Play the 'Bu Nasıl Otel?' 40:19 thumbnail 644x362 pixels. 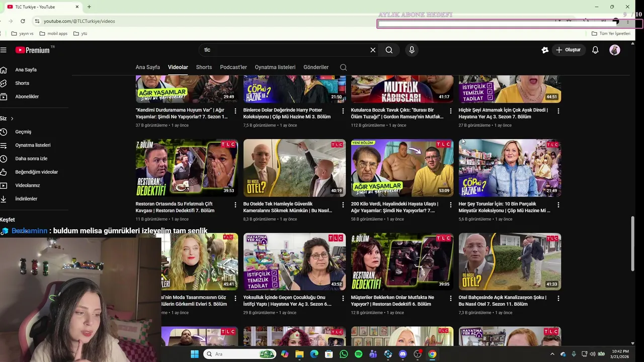[294, 167]
